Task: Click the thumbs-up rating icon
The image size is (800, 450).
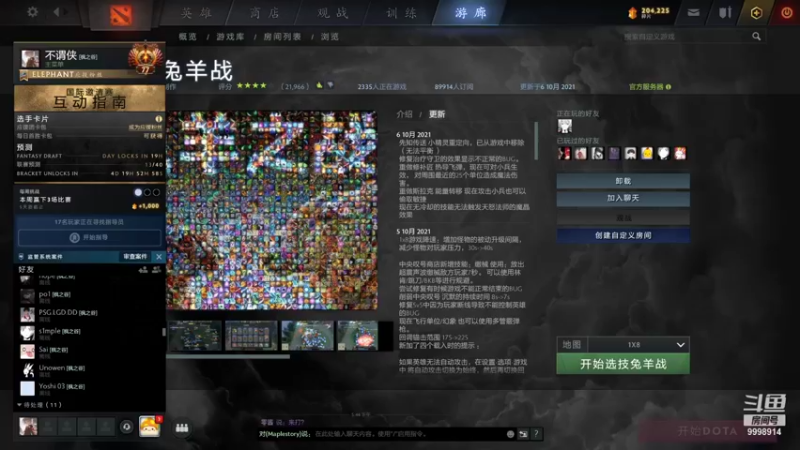Action: click(319, 86)
